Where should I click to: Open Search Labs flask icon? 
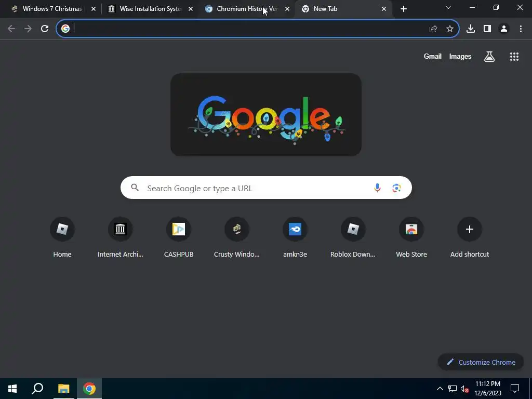[x=489, y=57]
